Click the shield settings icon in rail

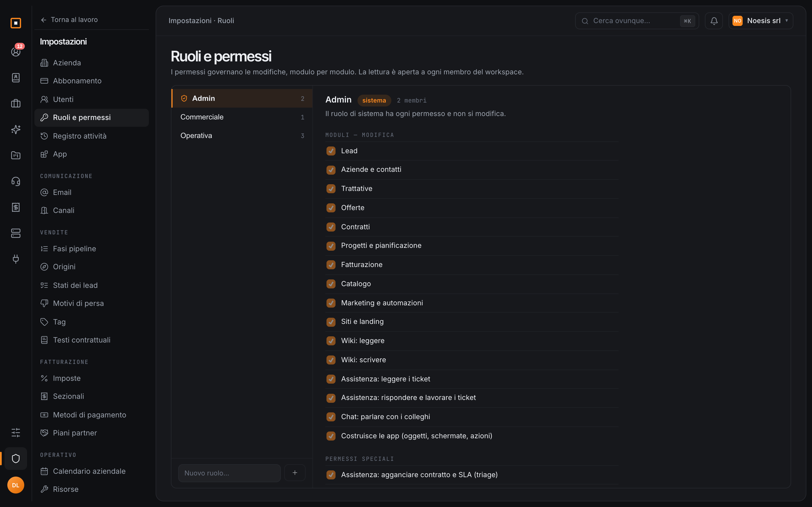click(x=16, y=458)
